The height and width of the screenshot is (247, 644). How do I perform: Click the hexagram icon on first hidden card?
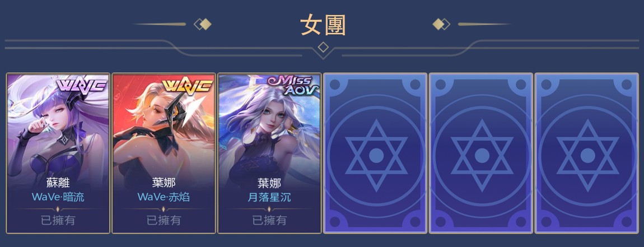tap(376, 155)
